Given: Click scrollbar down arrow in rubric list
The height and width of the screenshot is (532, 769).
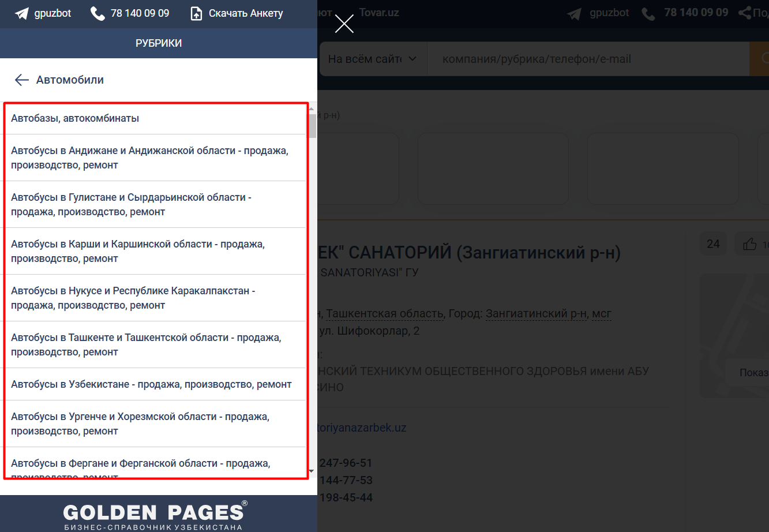Looking at the screenshot, I should [x=312, y=471].
